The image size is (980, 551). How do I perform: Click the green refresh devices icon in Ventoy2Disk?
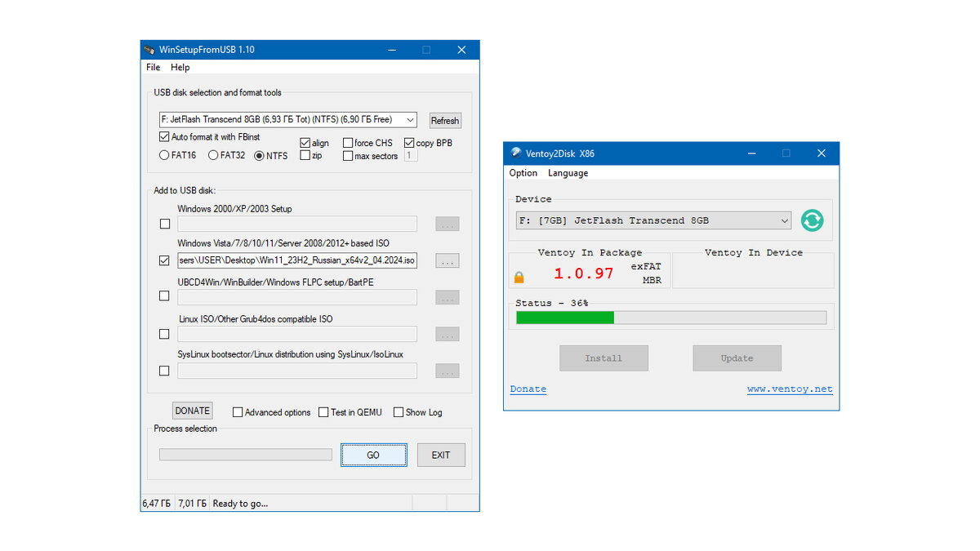coord(811,220)
